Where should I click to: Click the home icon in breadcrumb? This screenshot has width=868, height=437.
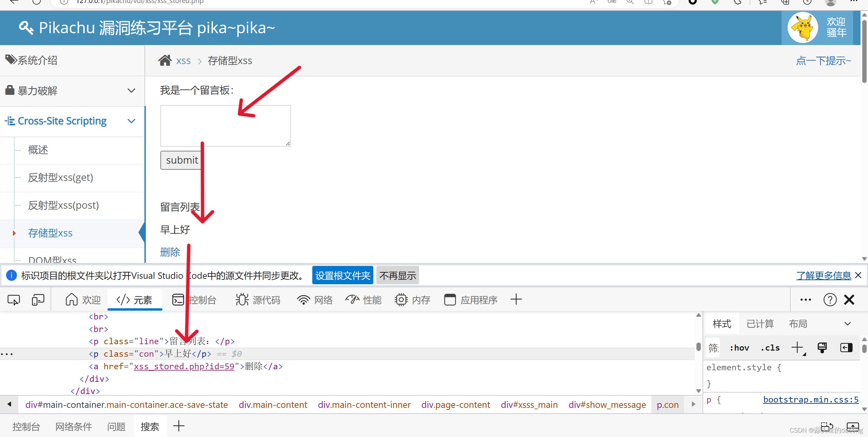tap(165, 61)
